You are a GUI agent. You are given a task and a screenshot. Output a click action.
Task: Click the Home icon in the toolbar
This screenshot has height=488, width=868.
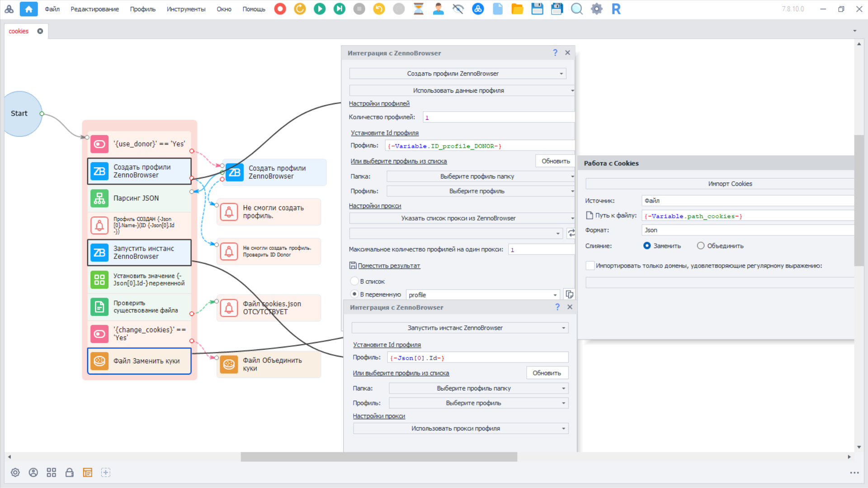(28, 9)
